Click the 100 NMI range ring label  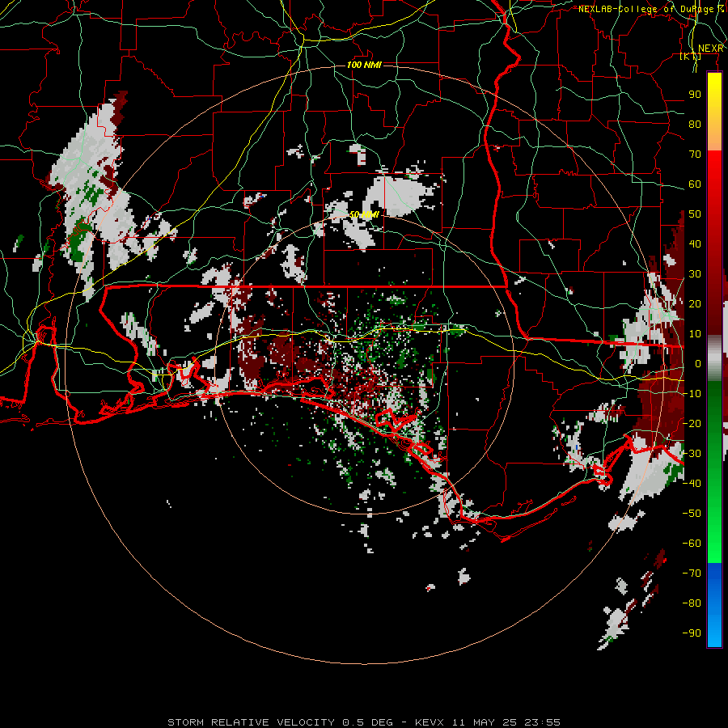364,65
